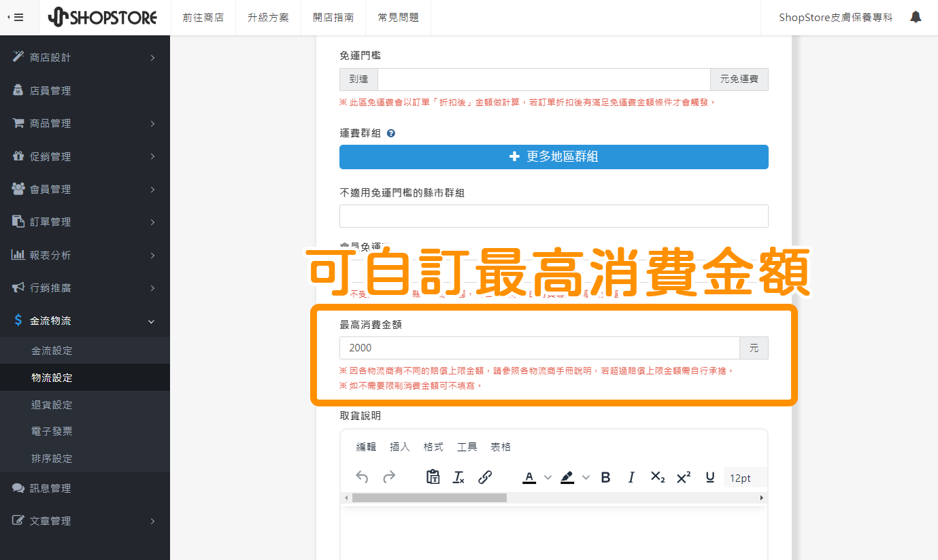The height and width of the screenshot is (560, 938).
Task: Expand 訂單管理 in the sidebar
Action: (85, 222)
